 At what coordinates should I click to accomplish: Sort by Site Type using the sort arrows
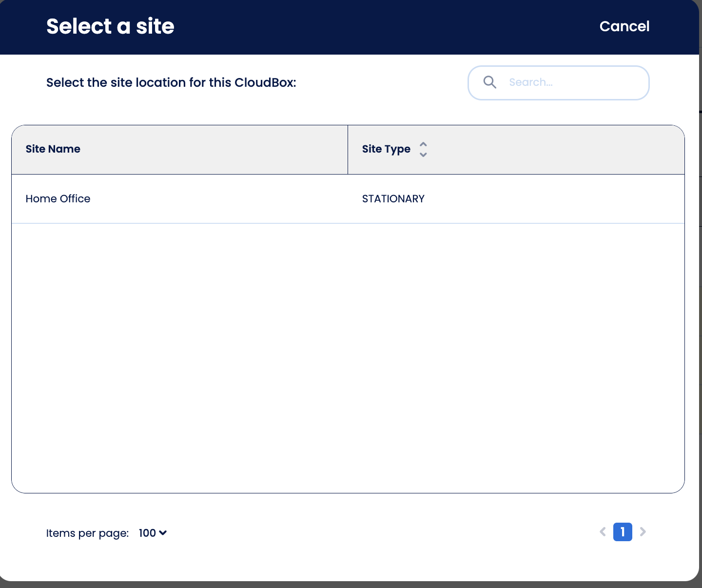click(x=423, y=149)
